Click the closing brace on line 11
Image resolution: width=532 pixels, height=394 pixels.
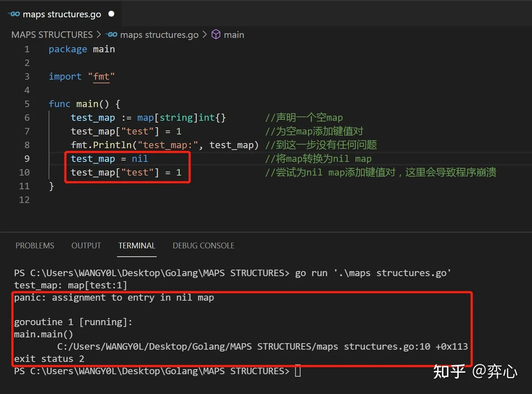pyautogui.click(x=51, y=186)
